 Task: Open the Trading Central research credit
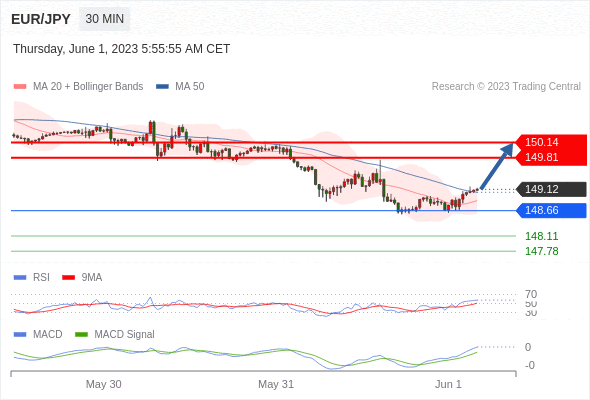click(x=506, y=87)
